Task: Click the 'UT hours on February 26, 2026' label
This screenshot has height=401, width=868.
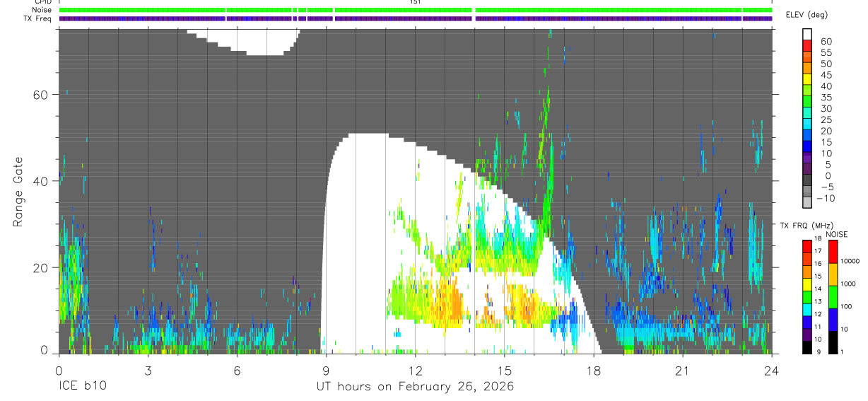Action: click(x=415, y=387)
